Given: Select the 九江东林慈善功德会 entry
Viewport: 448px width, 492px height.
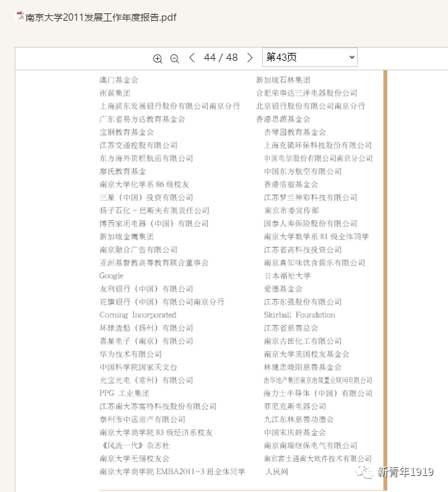Looking at the screenshot, I should 299,420.
